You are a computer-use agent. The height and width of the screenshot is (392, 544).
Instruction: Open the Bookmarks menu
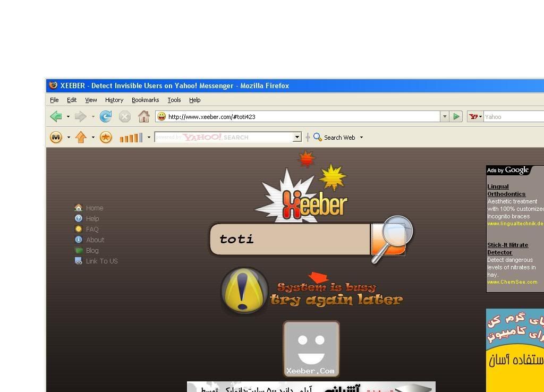[x=145, y=100]
